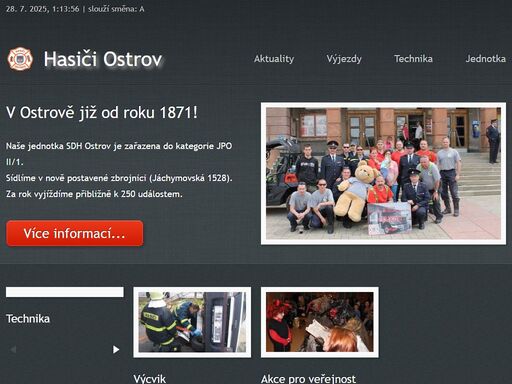Go to the Výjezdy menu item
512x384 pixels.
[344, 59]
